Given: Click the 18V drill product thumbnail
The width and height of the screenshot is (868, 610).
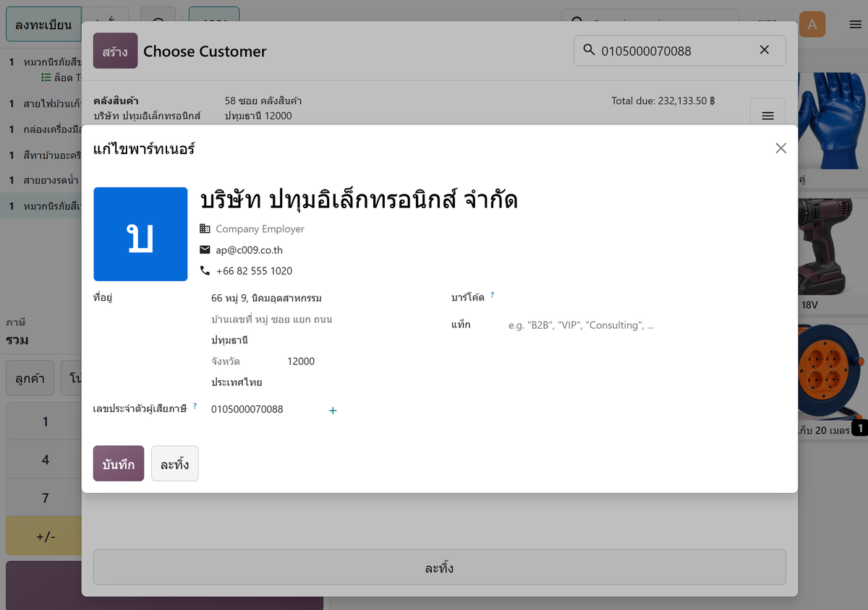Looking at the screenshot, I should 833,248.
